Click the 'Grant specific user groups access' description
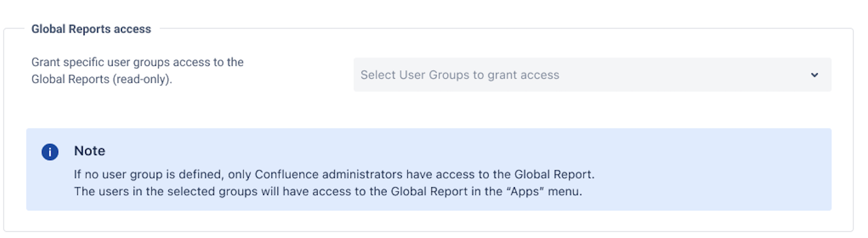 [x=137, y=62]
